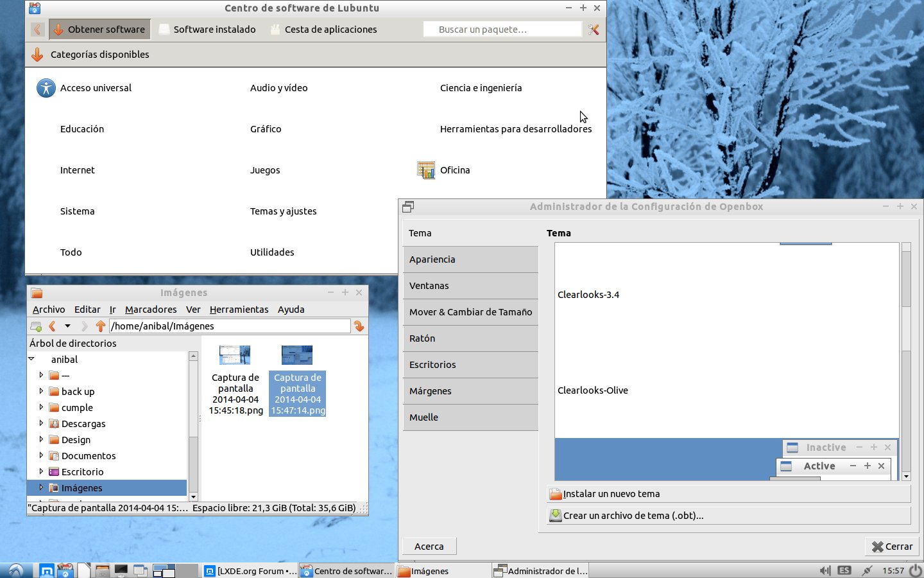This screenshot has width=924, height=578.
Task: Click Crear un archivo de tema (.obt) button
Action: pos(728,516)
